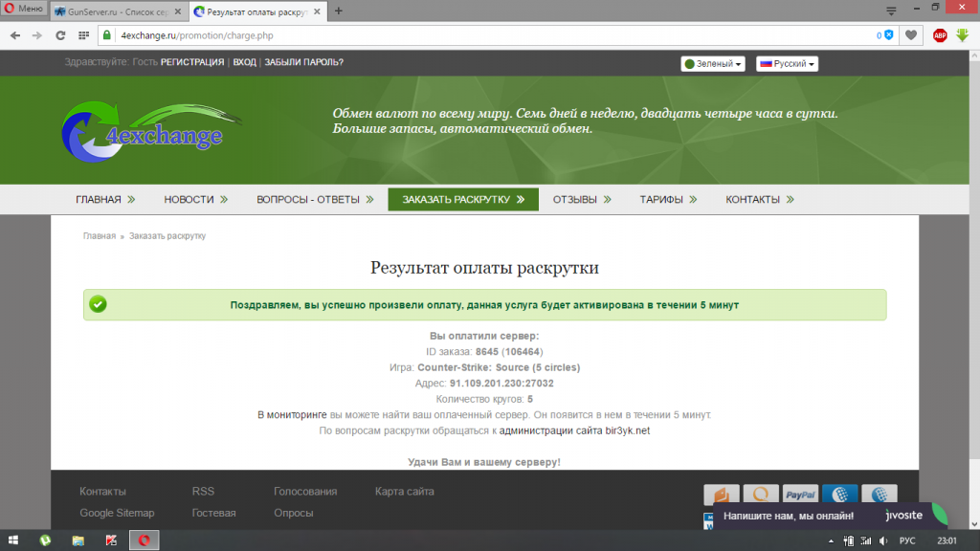
Task: Follow the 'В мониторинге' link
Action: click(292, 415)
